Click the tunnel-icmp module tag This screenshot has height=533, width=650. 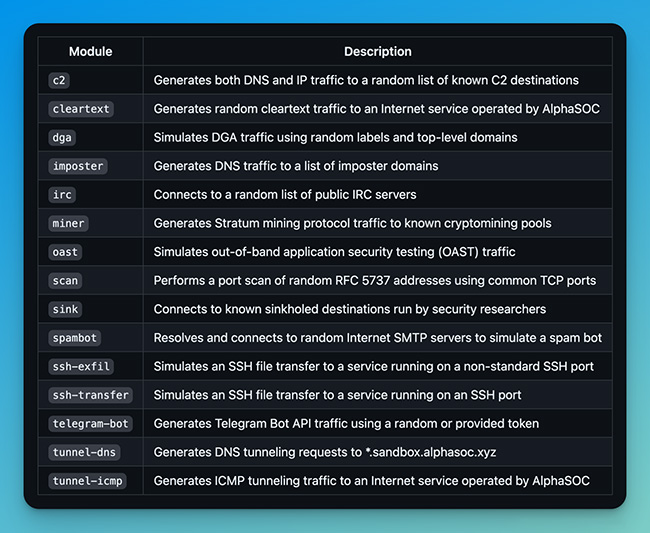87,481
